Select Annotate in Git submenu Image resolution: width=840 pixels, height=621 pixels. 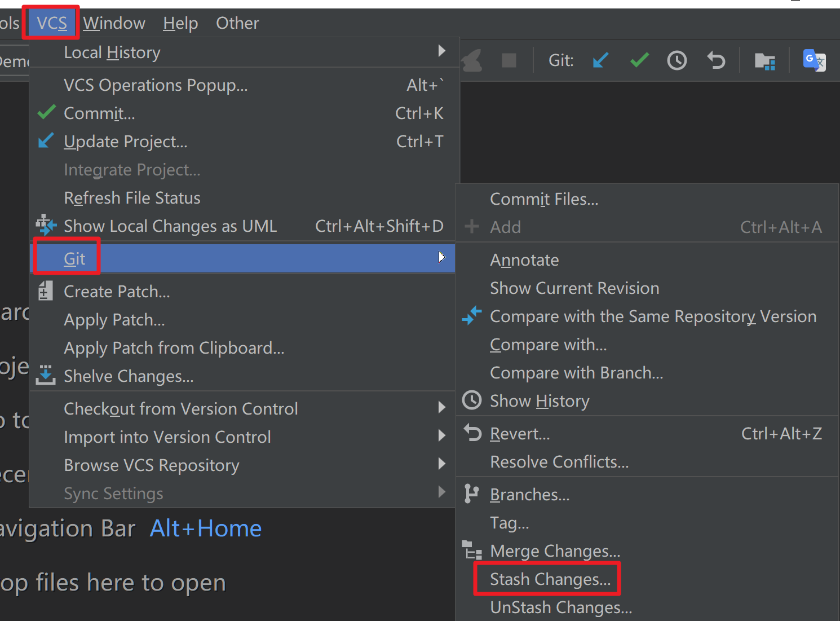(647, 260)
